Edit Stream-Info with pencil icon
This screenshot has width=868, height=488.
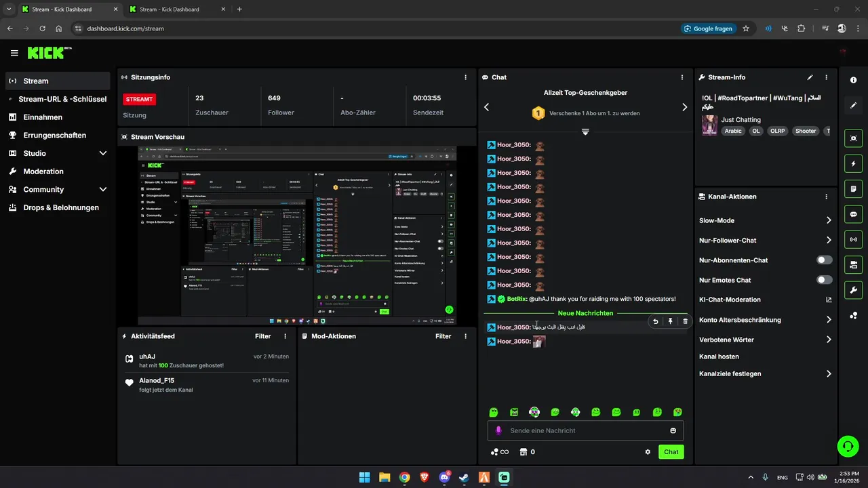click(810, 77)
